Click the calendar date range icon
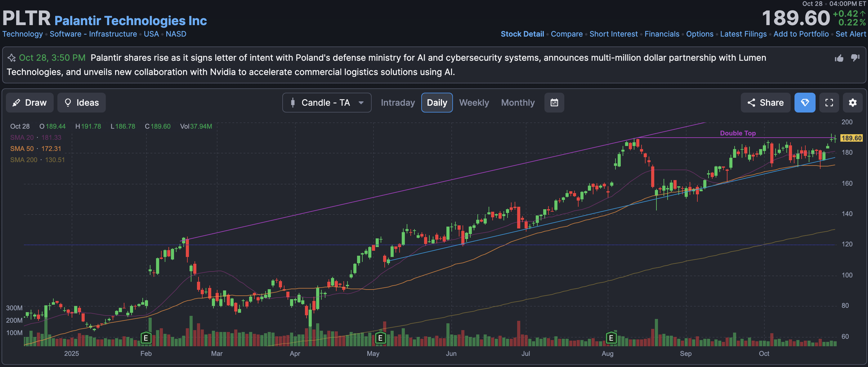The width and height of the screenshot is (868, 367). point(554,103)
